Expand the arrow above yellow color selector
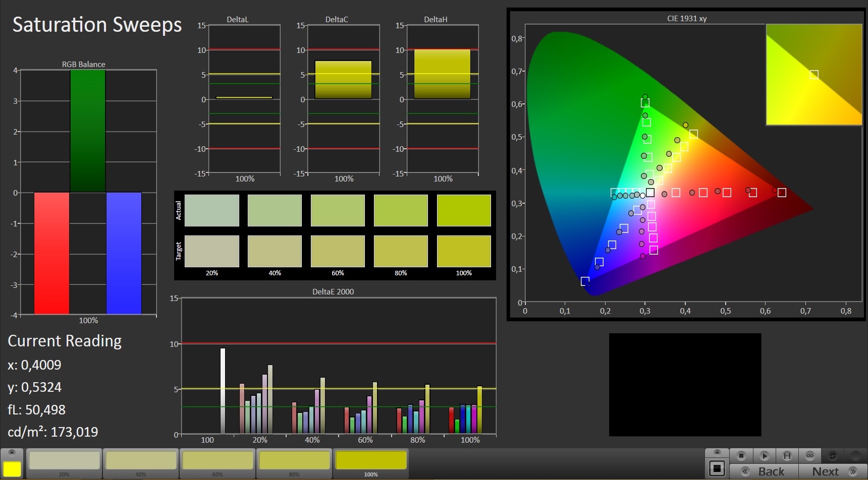868x480 pixels. tap(12, 452)
